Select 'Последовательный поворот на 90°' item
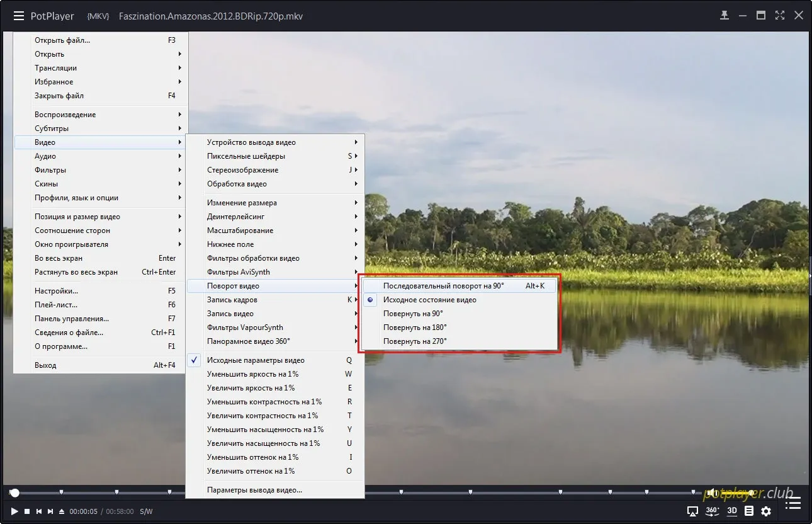The image size is (812, 524). click(x=460, y=286)
